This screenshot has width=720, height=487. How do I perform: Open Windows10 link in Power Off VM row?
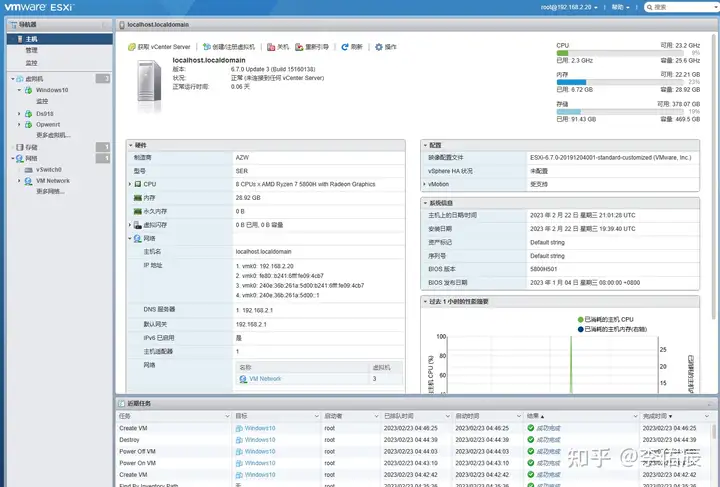260,452
